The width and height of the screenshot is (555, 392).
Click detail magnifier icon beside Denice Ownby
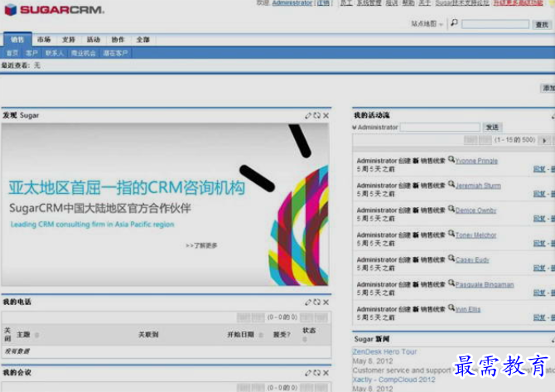(x=451, y=209)
